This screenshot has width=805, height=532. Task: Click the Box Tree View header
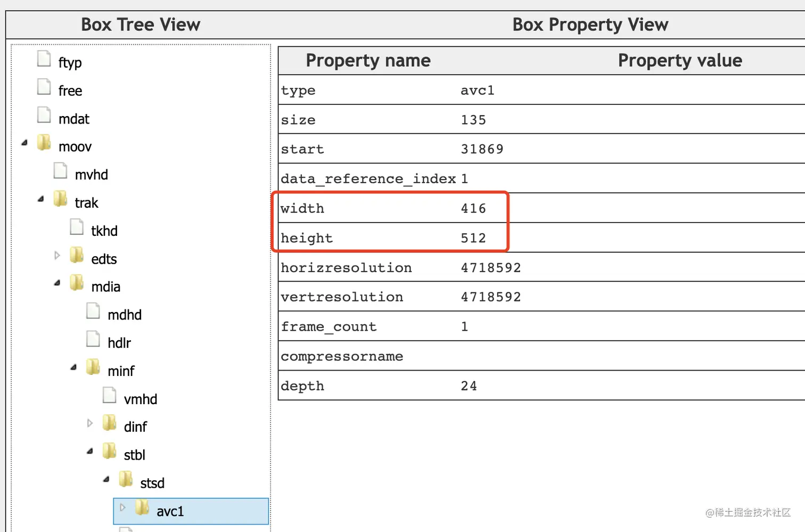coord(141,24)
